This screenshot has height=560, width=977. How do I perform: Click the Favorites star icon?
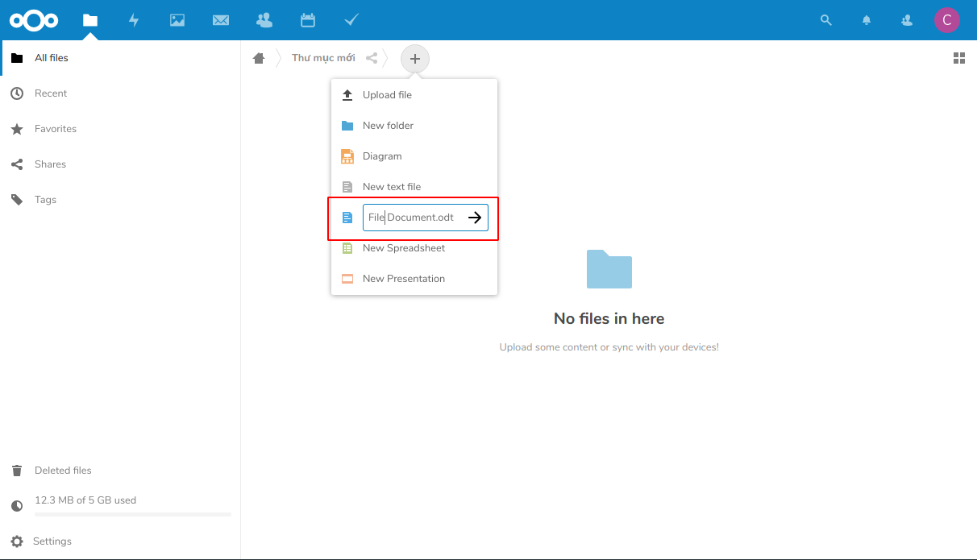pyautogui.click(x=17, y=129)
